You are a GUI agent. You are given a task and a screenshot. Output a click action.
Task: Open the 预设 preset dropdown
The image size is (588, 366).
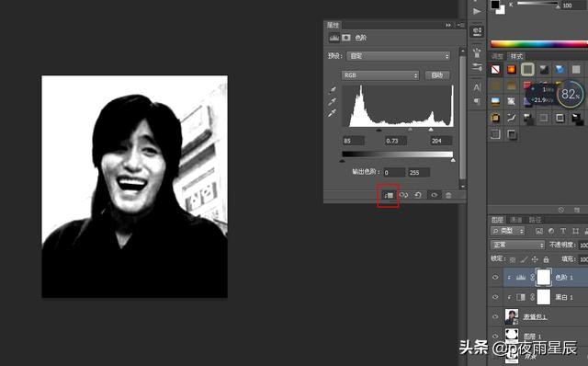[x=398, y=56]
